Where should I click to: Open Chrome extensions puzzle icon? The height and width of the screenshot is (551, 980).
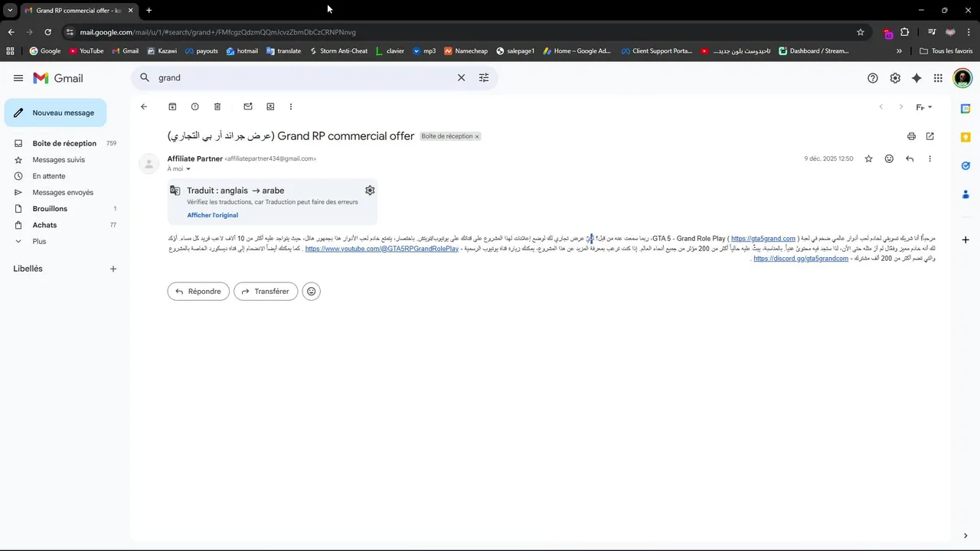click(905, 32)
